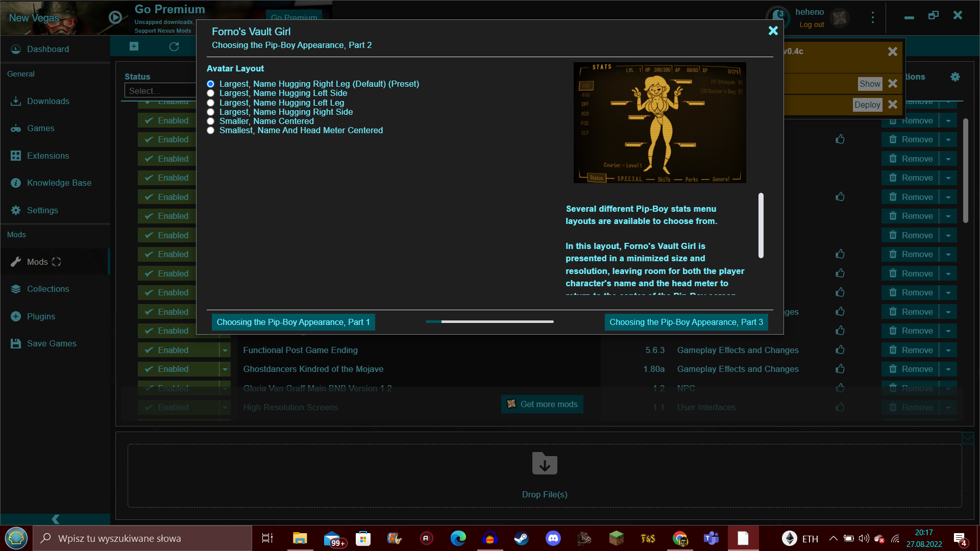Image resolution: width=980 pixels, height=551 pixels.
Task: Click the Mods wrench icon
Action: [x=16, y=262]
